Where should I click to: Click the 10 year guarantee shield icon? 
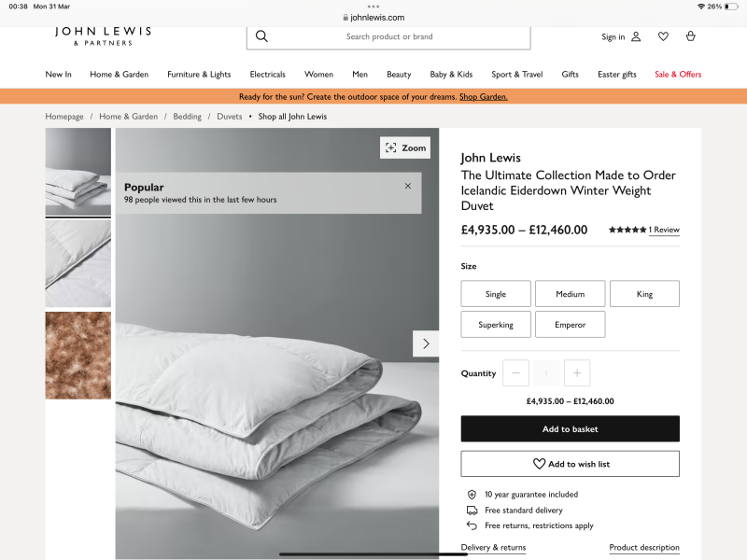(472, 495)
